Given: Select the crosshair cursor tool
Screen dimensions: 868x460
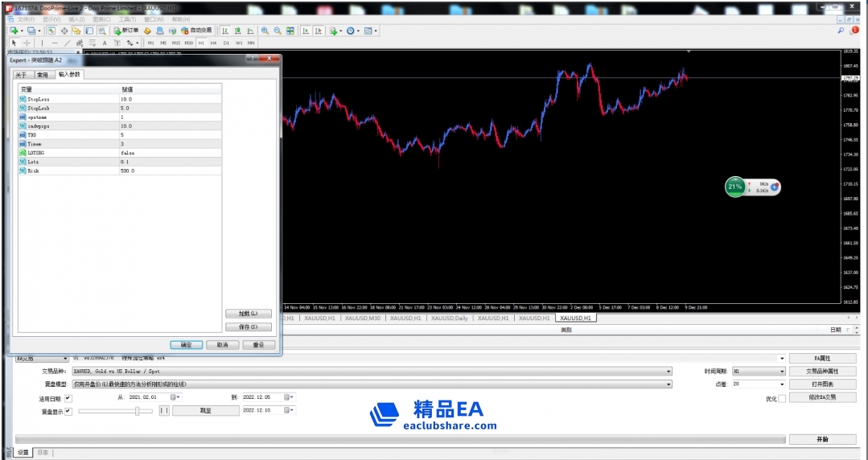Looking at the screenshot, I should pyautogui.click(x=27, y=43).
